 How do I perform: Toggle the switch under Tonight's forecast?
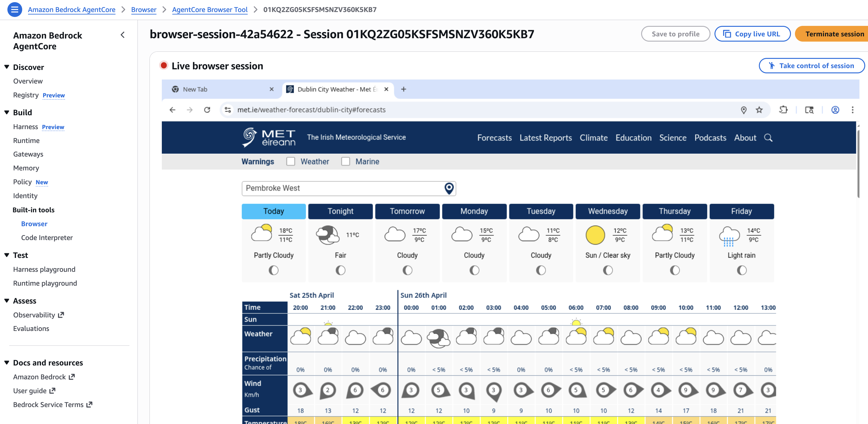click(x=340, y=270)
